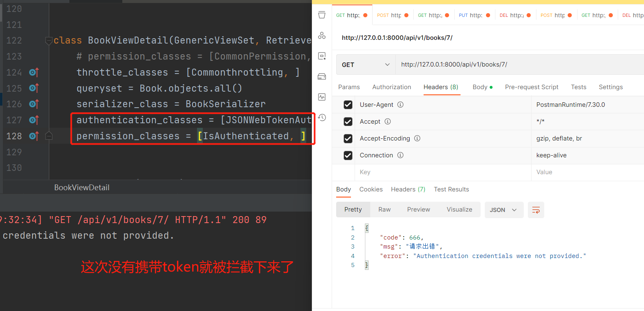
Task: Open the APIs sidebar icon in Postman
Action: 322,35
